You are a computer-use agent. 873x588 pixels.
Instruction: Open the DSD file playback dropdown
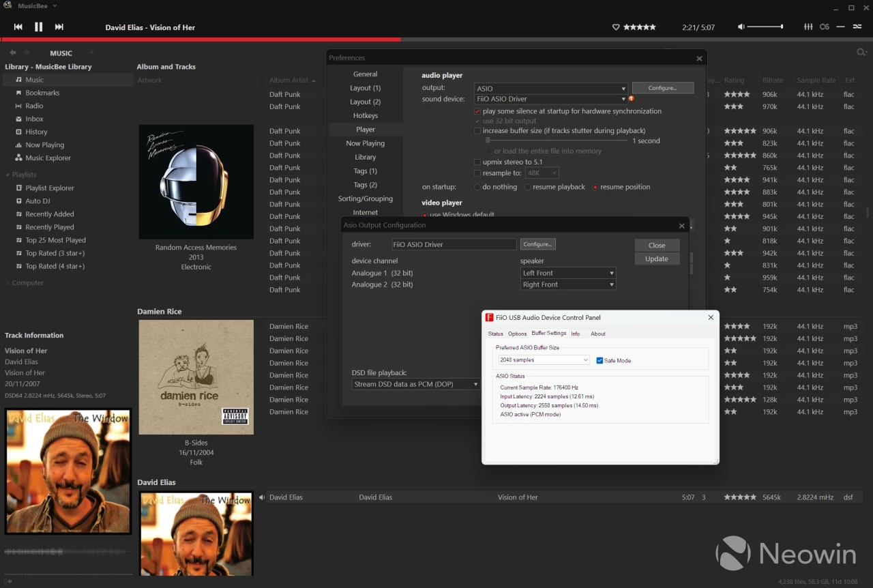(x=416, y=384)
